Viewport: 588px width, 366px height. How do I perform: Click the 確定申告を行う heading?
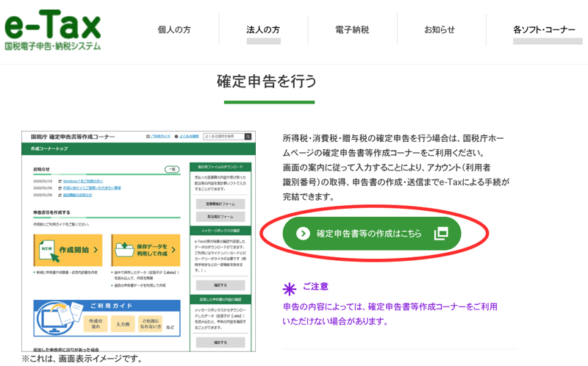pos(267,82)
